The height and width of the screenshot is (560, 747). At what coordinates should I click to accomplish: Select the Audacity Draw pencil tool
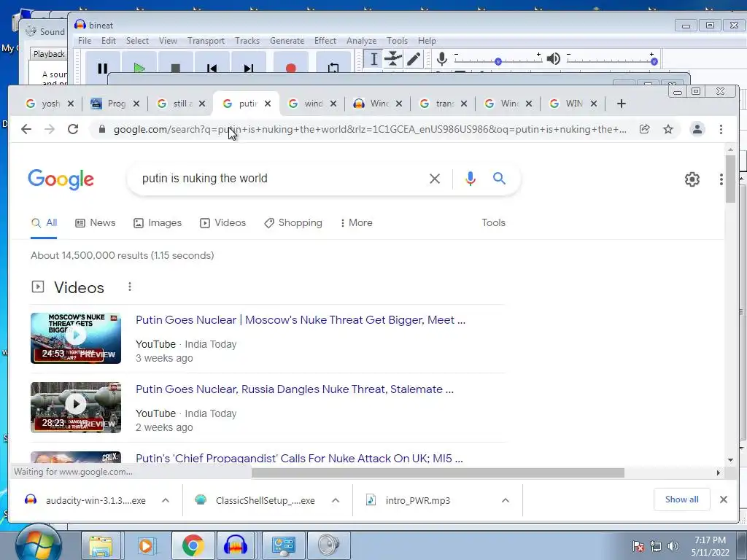point(413,59)
